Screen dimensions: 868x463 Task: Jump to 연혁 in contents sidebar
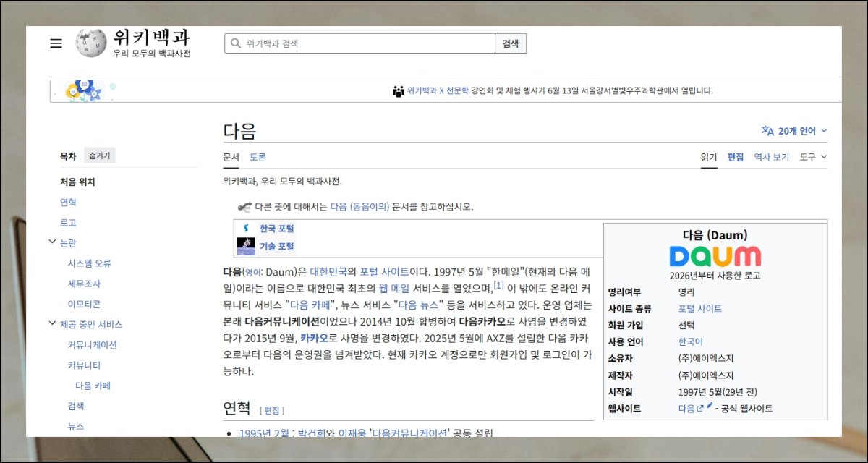pos(68,203)
